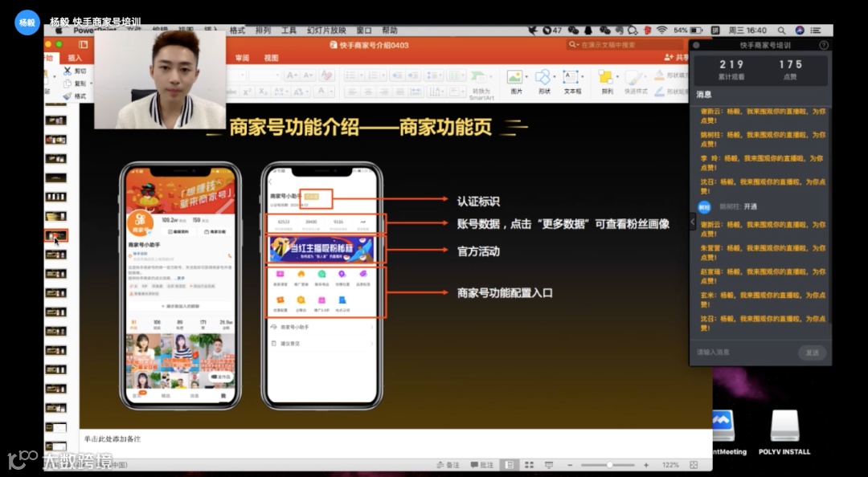The width and height of the screenshot is (868, 477).
Task: Click the Copy (复制) icon
Action: [68, 84]
